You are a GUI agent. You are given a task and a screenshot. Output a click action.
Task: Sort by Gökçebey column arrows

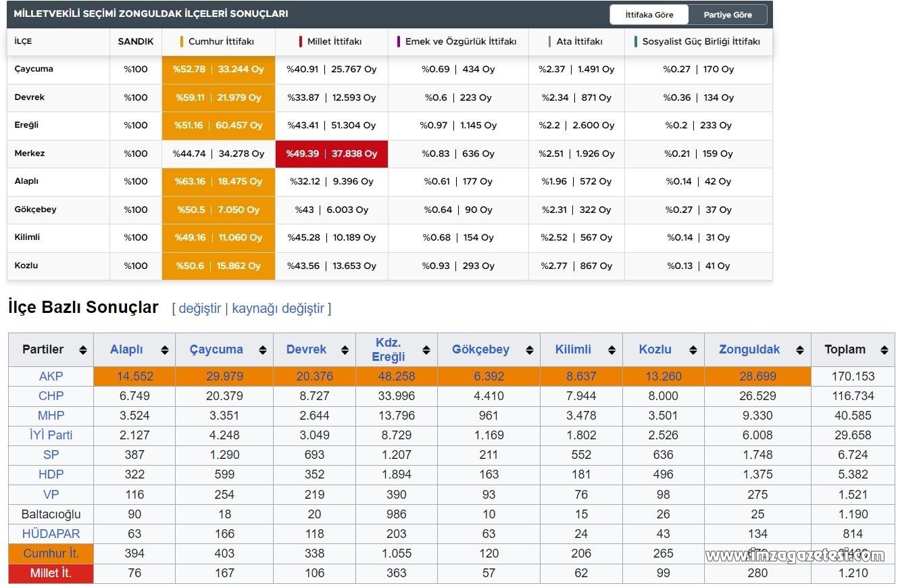pos(530,350)
